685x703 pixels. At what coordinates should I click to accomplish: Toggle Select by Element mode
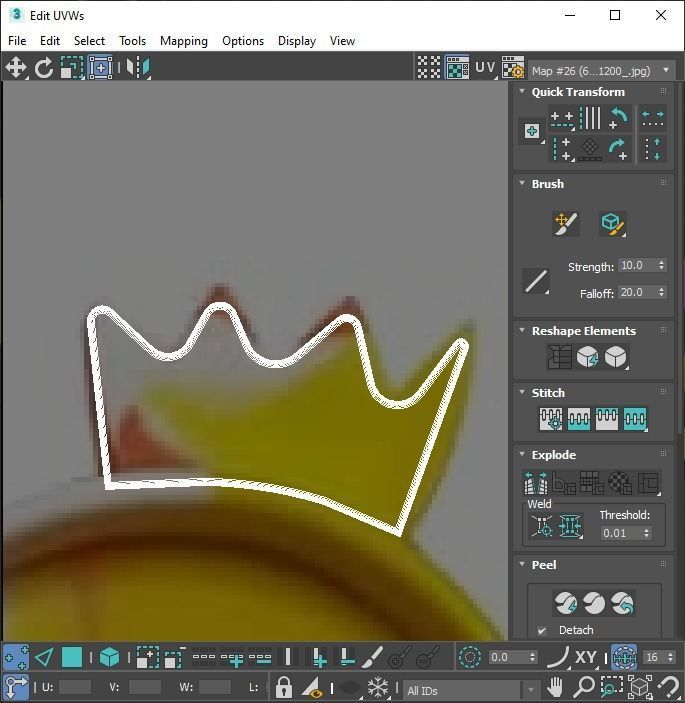pyautogui.click(x=109, y=657)
